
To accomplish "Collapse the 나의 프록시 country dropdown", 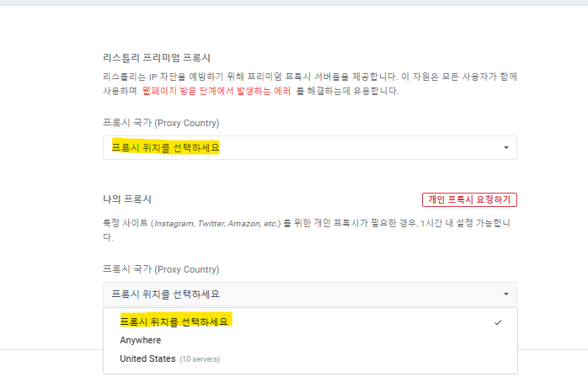I will point(309,294).
